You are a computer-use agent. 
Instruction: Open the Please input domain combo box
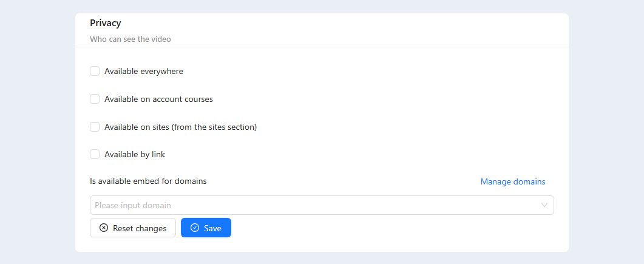click(322, 205)
